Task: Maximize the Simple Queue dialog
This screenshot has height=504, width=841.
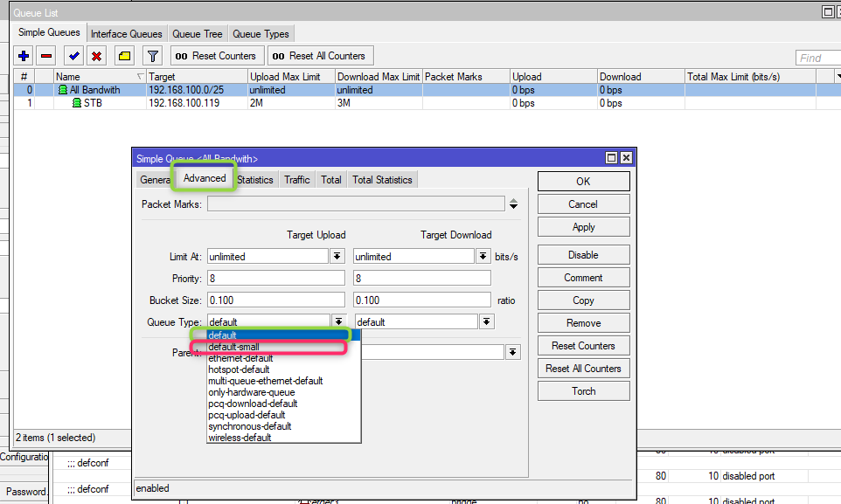Action: point(611,157)
